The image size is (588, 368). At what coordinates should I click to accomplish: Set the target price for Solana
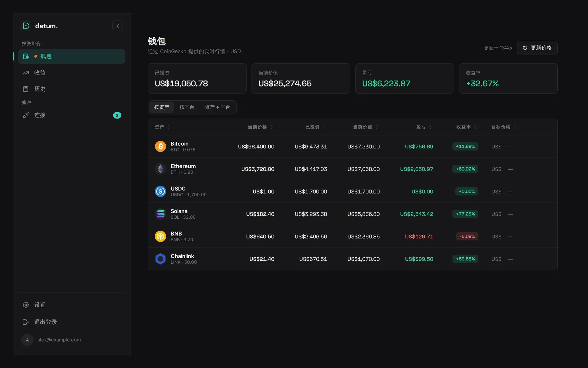[521, 214]
